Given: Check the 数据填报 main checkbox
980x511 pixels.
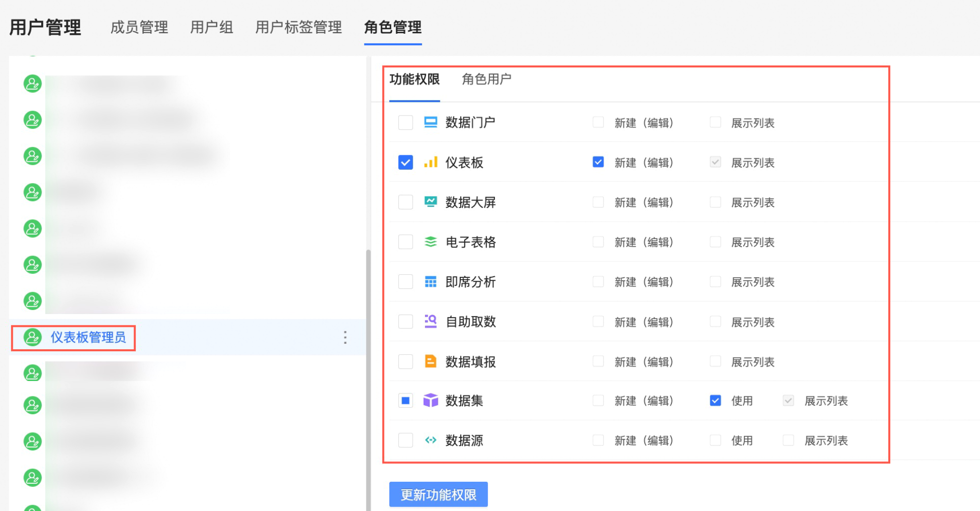Looking at the screenshot, I should 406,361.
